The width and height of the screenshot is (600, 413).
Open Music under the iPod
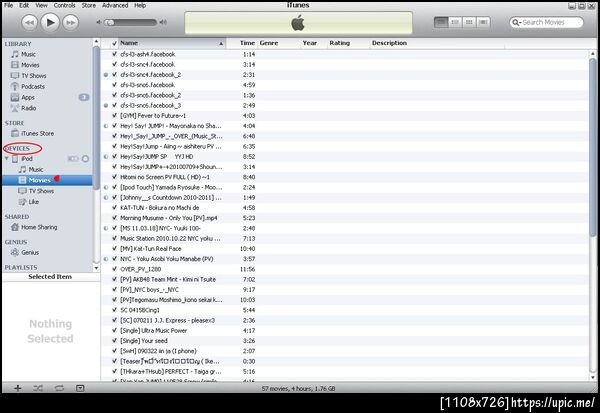[36, 169]
